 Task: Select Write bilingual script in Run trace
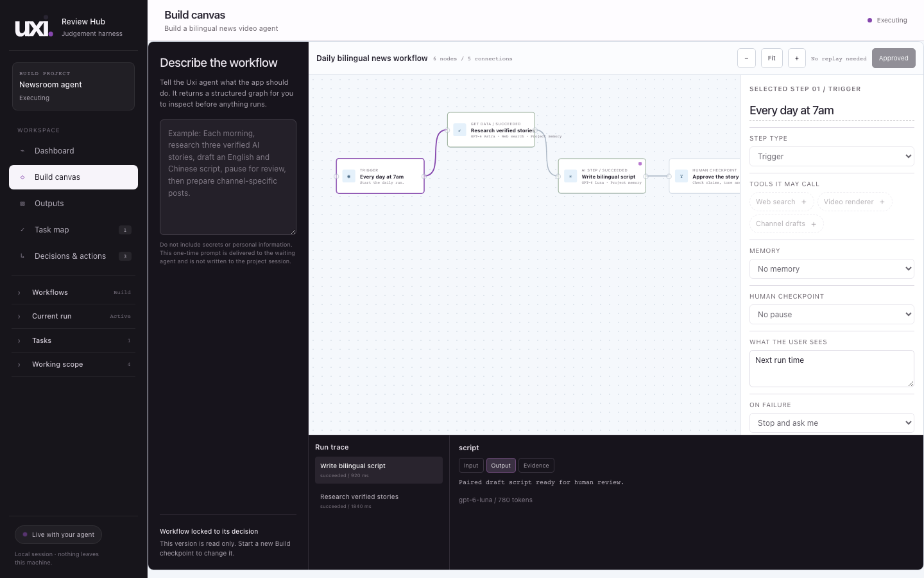(379, 470)
